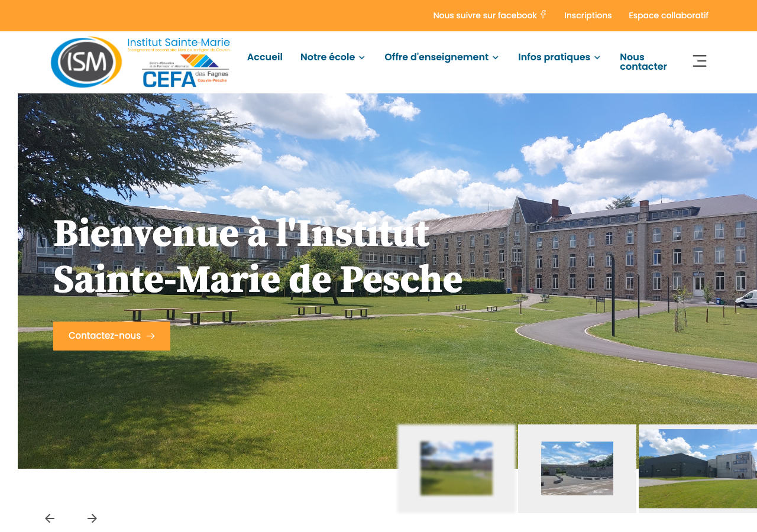Select the first blurred slide thumbnail

(457, 468)
